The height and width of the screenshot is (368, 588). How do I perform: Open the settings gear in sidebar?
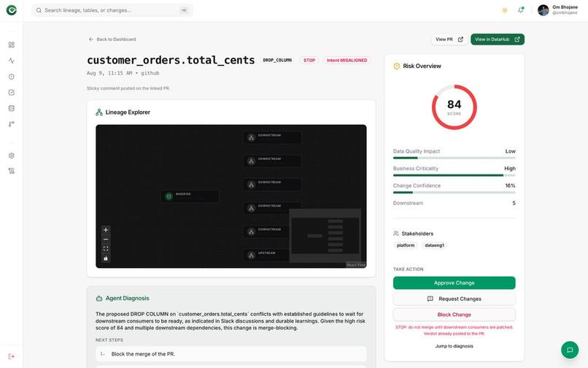12,156
